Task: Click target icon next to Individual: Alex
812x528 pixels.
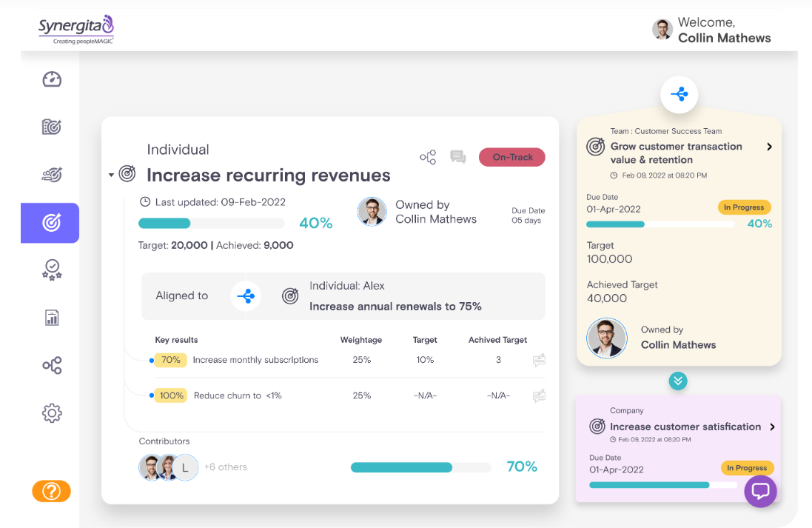Action: pyautogui.click(x=290, y=296)
